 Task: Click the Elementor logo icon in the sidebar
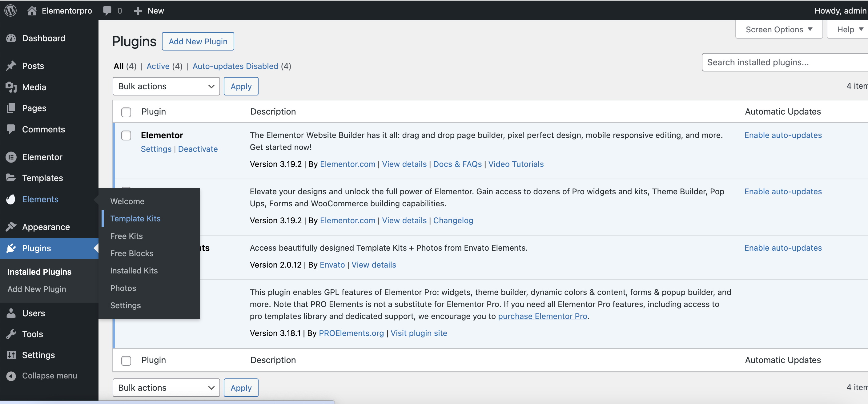click(x=11, y=157)
